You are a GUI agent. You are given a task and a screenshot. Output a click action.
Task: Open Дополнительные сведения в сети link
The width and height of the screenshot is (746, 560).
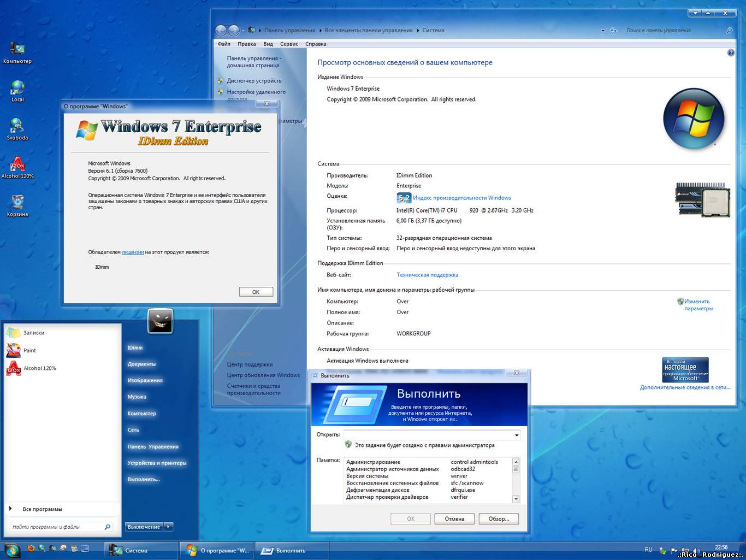click(685, 387)
